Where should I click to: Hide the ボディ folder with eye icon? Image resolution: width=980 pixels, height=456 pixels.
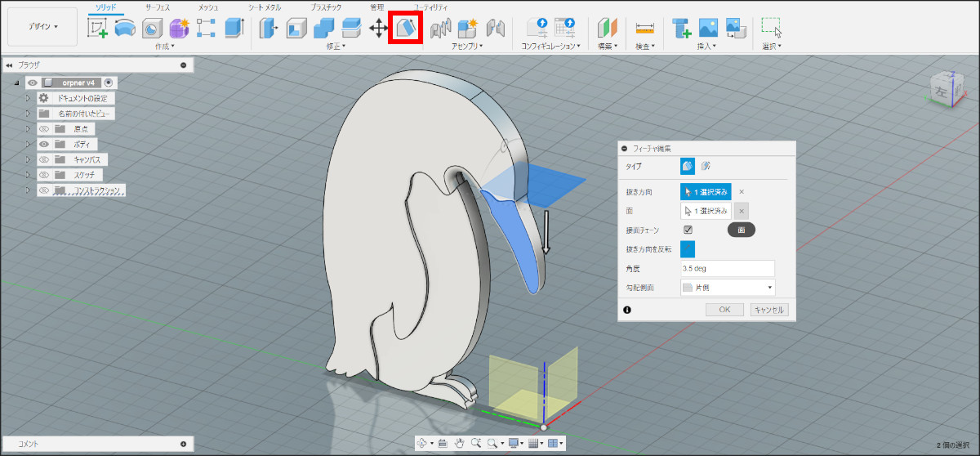point(45,144)
